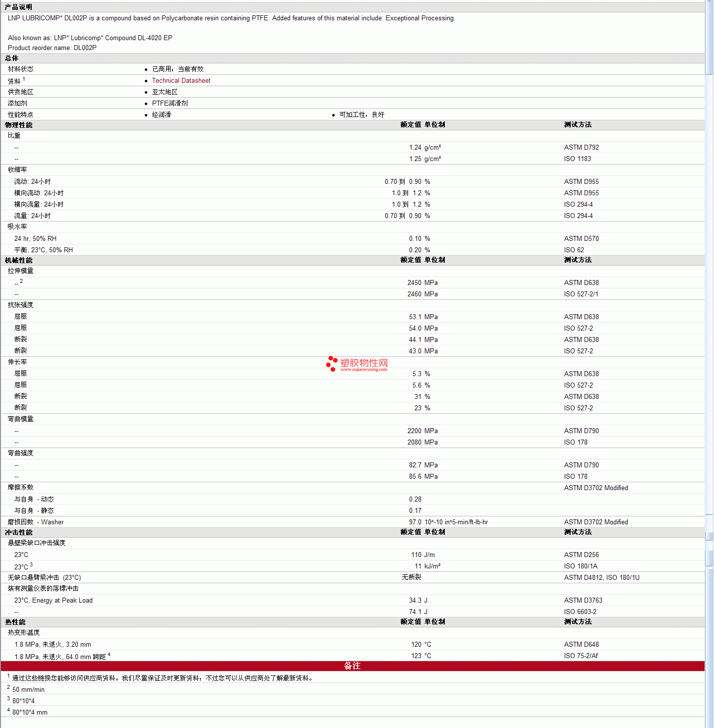Select the PTFE润滑剂 additive entry

point(170,103)
